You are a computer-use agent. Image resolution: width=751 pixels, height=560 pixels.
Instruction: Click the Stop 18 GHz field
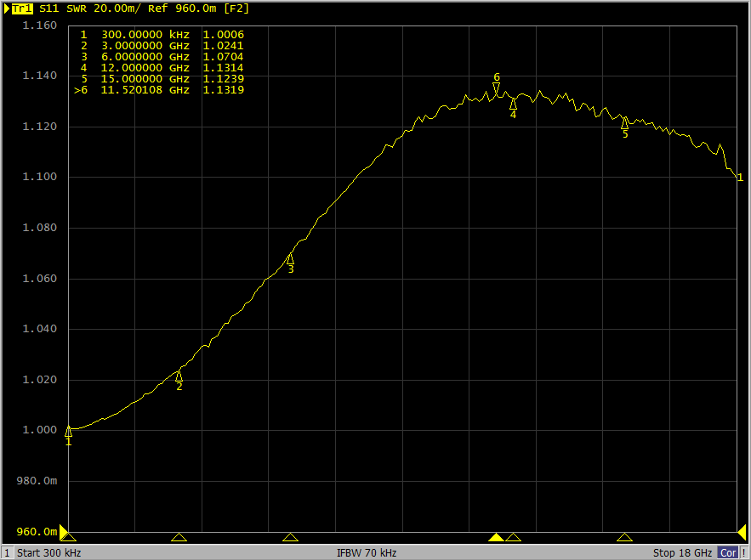(x=682, y=552)
